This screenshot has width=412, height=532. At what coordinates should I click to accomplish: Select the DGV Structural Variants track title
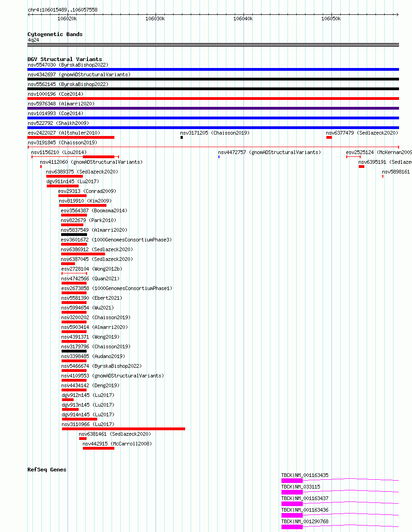click(64, 59)
